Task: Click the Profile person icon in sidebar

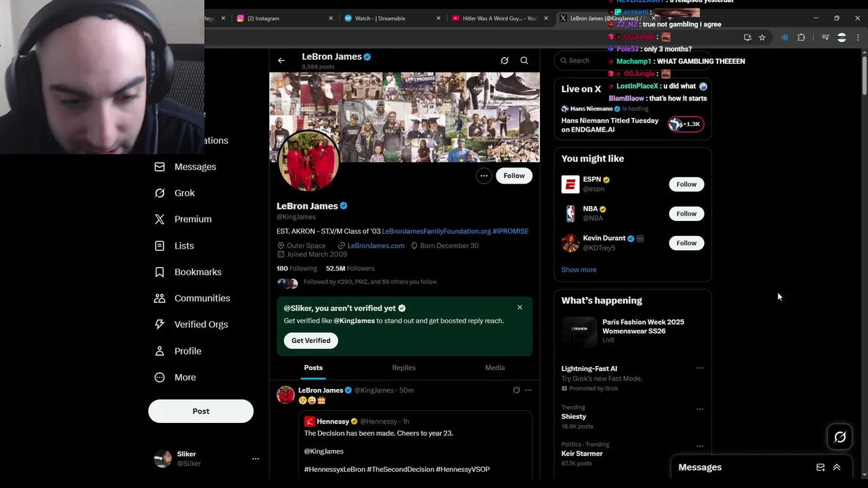Action: (x=159, y=351)
